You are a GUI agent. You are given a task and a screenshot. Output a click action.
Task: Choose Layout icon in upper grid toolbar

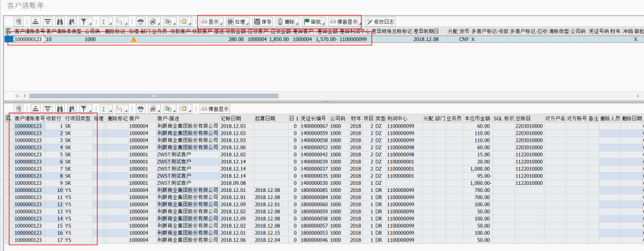coord(183,22)
